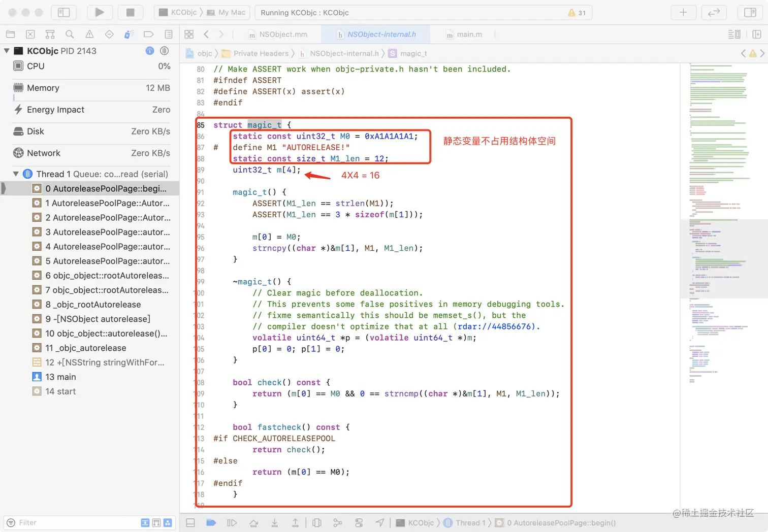The image size is (768, 532).
Task: Open the Energy Impact gauge
Action: tap(91, 110)
